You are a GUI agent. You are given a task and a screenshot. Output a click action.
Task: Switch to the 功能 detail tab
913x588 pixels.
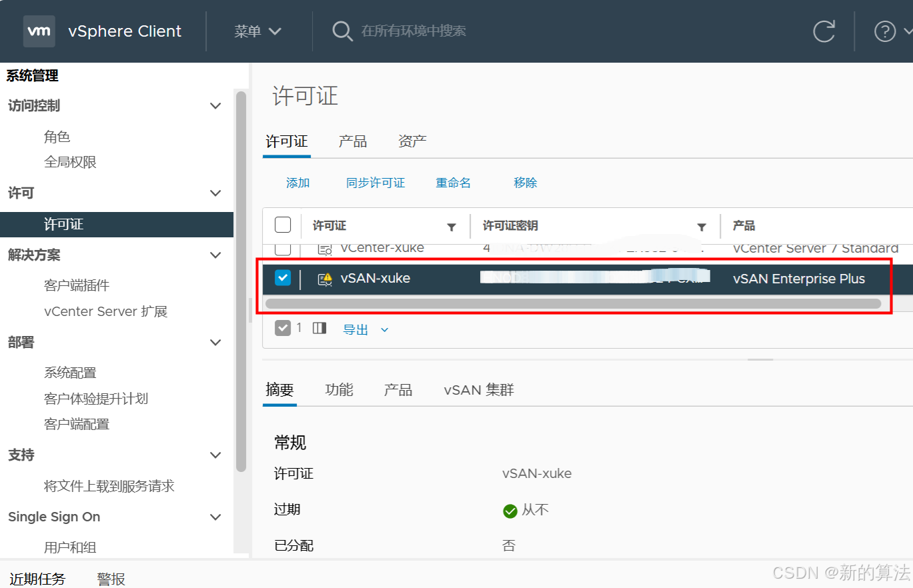(339, 390)
